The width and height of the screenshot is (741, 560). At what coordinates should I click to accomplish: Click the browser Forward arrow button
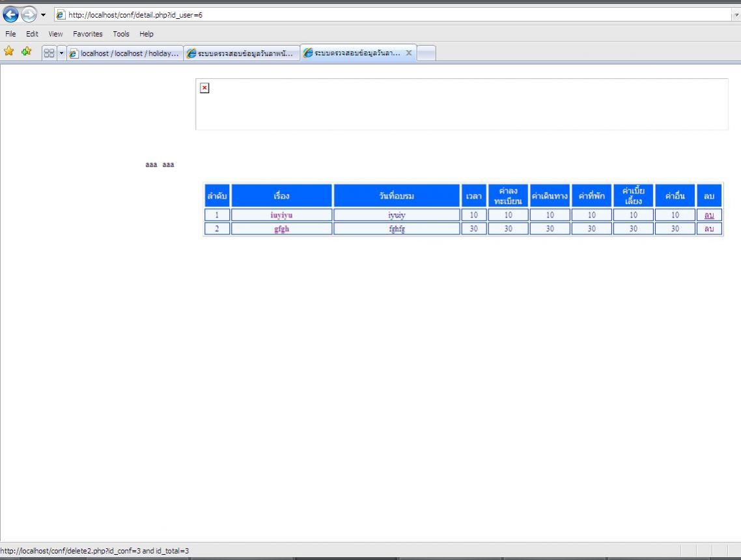[29, 14]
